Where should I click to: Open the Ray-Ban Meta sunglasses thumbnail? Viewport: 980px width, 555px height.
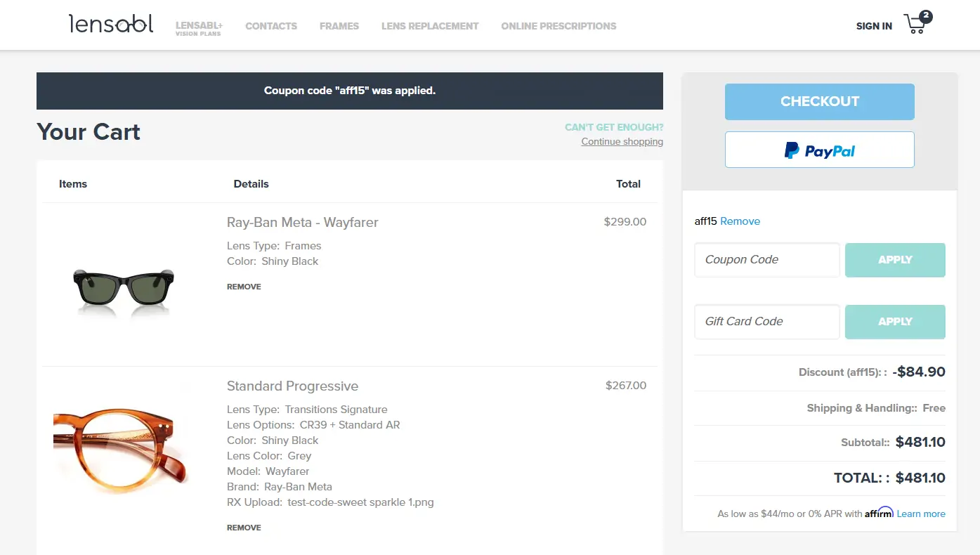click(x=124, y=285)
